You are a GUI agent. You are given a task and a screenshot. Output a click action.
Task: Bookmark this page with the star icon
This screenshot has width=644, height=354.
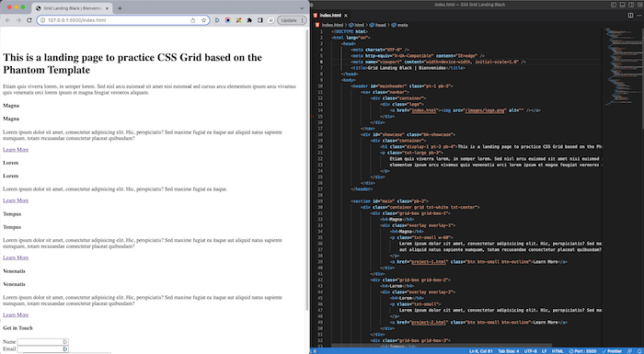(x=203, y=20)
